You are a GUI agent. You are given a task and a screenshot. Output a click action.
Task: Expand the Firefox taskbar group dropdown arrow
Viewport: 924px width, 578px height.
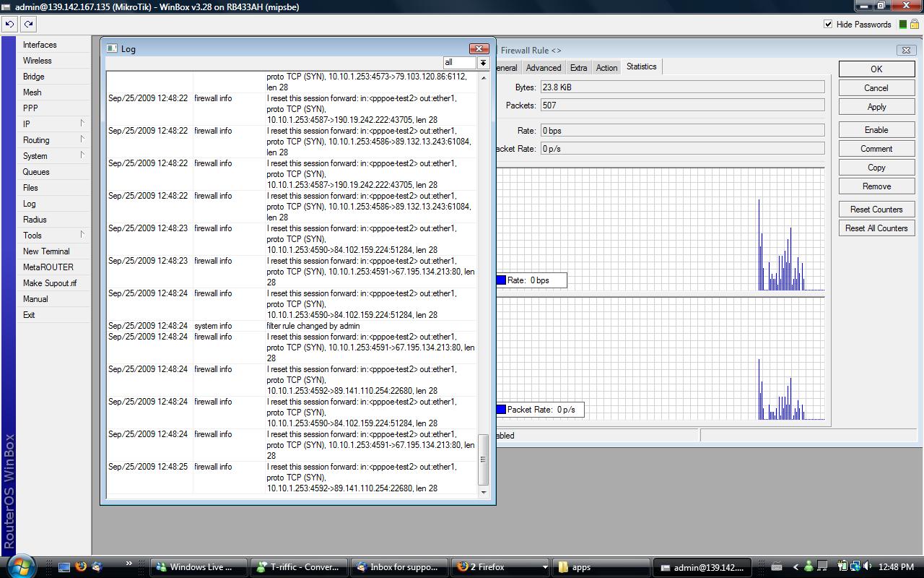(x=545, y=567)
